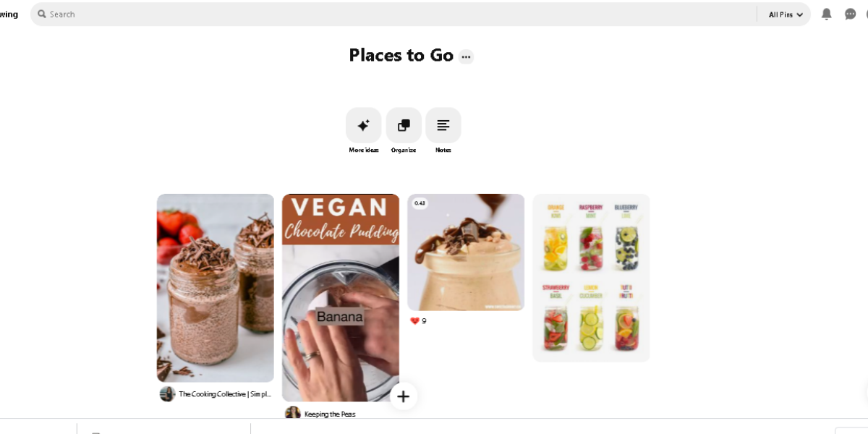
Task: Open the More ideas sparkle icon
Action: click(364, 125)
